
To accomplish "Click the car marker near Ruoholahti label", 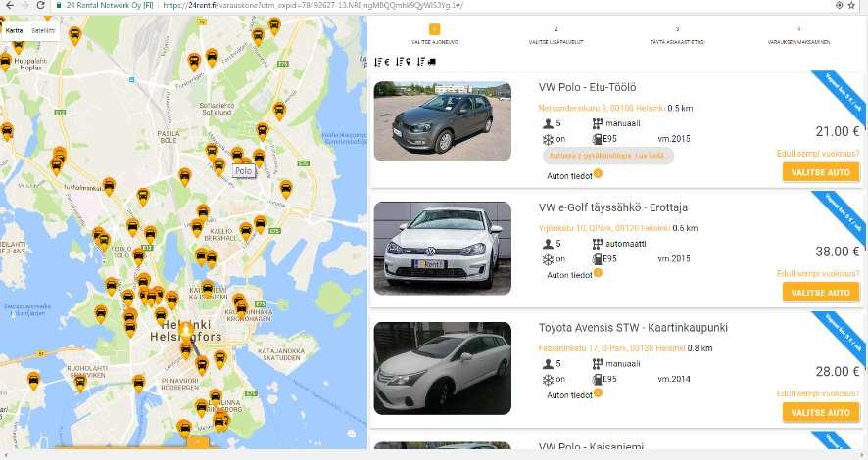I will click(x=79, y=381).
